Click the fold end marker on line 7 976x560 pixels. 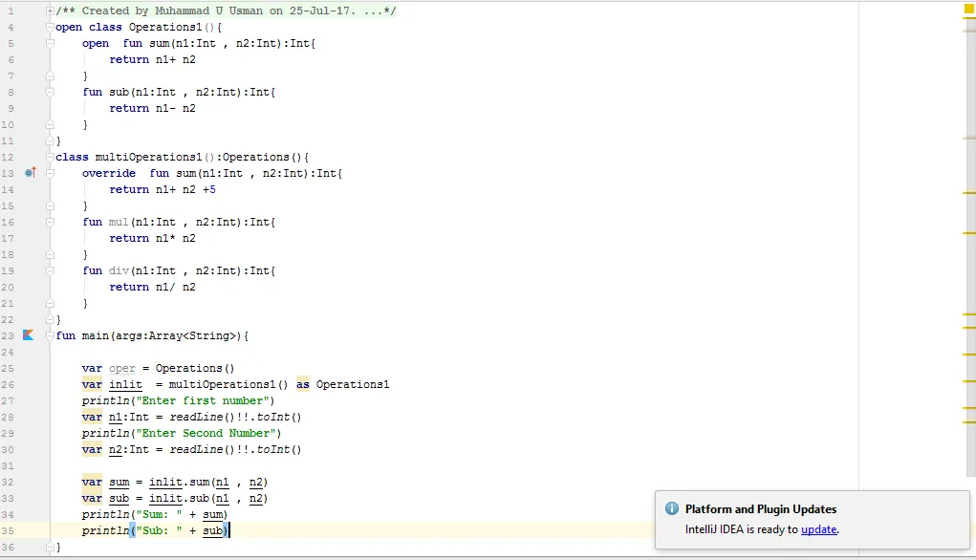(50, 75)
